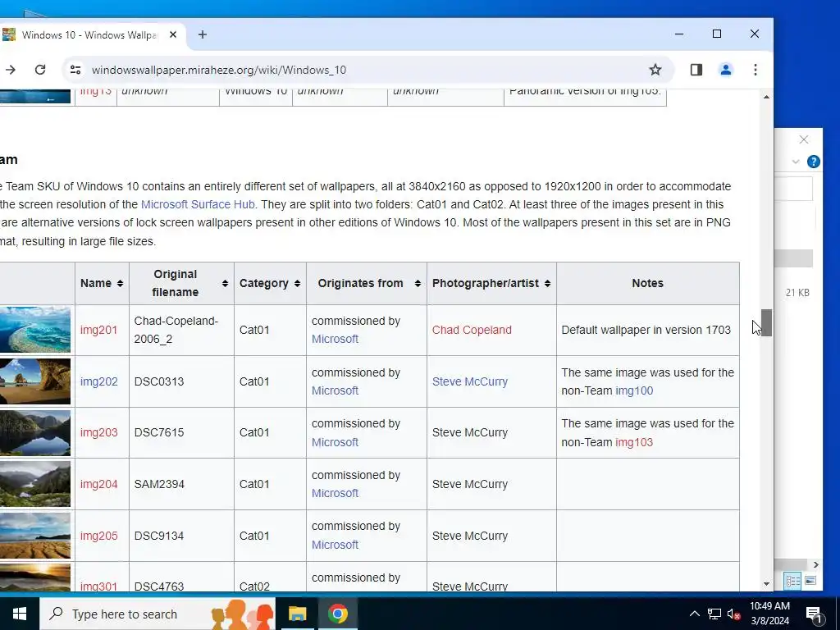Open the img13 link in top table

95,92
